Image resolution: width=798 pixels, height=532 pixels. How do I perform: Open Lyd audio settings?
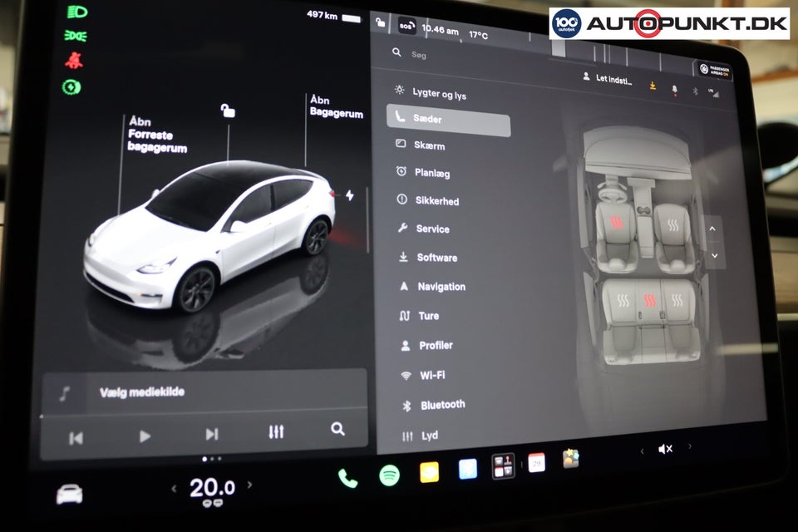point(429,436)
